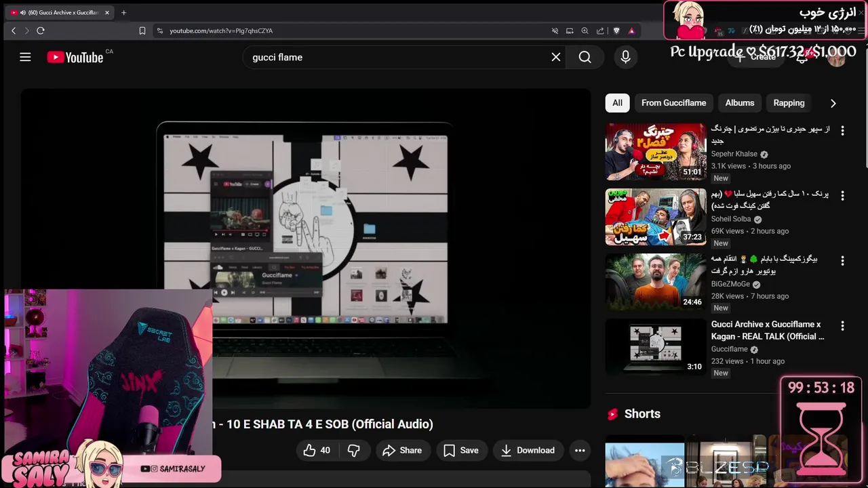Click the youtube.com URL in the address bar
Screen dimensions: 868x488
[221, 30]
